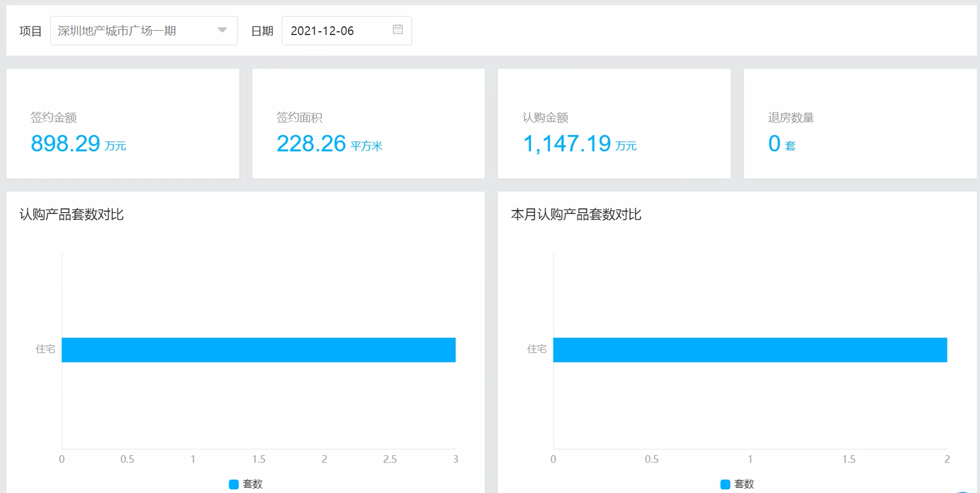The width and height of the screenshot is (980, 493).
Task: Select the 深圳地产城市广场一期 project text
Action: click(117, 31)
